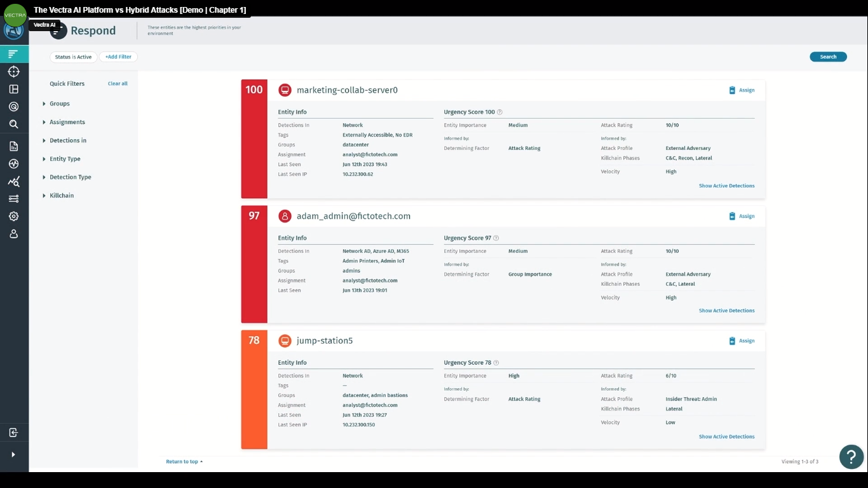The image size is (868, 488).
Task: Click the Status is Active filter chip
Action: coord(73,57)
